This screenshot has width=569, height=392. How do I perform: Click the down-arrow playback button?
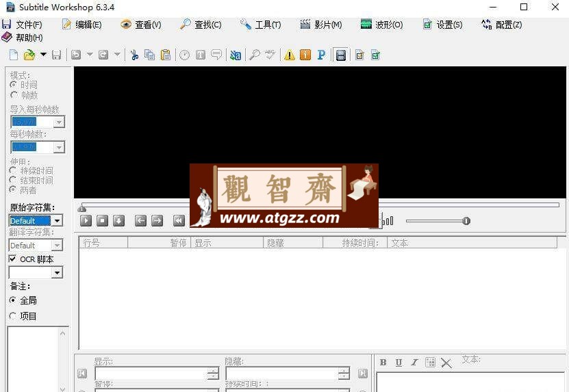coord(118,220)
